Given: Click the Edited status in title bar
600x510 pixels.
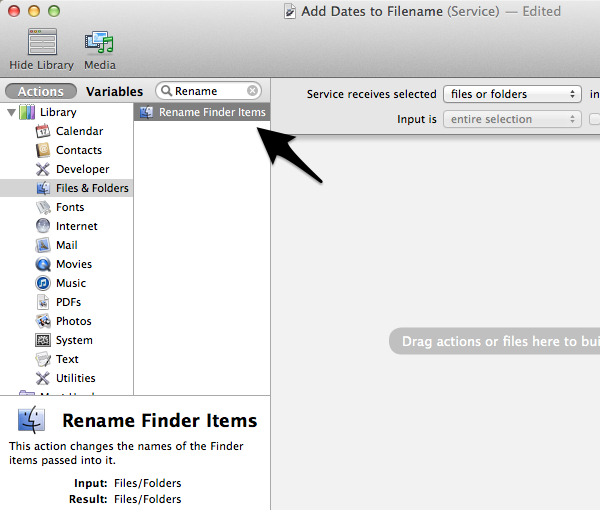Looking at the screenshot, I should tap(541, 11).
